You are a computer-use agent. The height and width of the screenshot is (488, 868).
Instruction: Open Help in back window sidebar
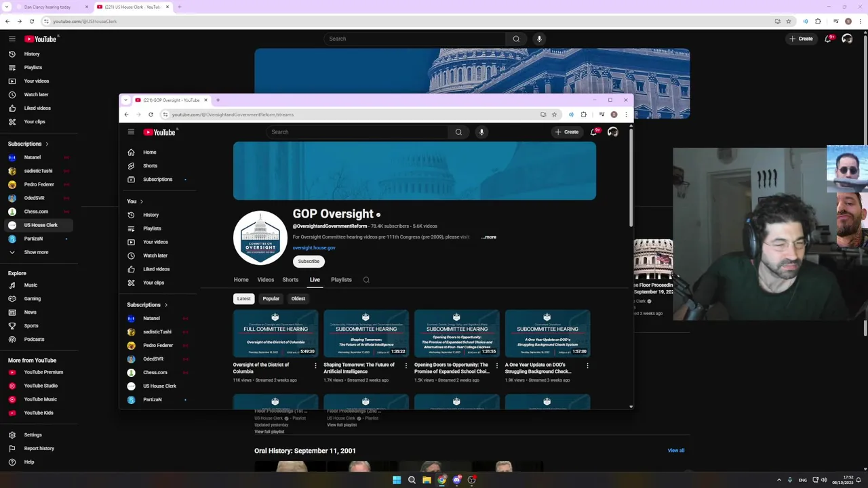[x=29, y=462]
